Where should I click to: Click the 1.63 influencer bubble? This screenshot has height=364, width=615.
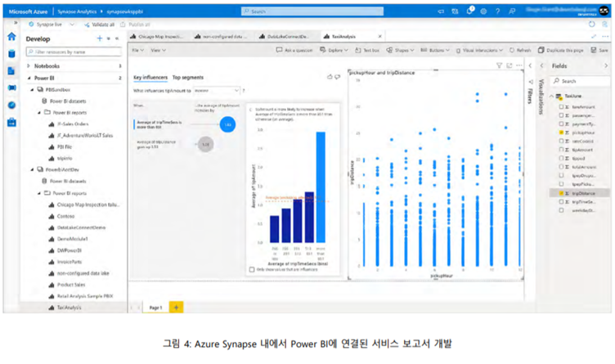pos(227,124)
